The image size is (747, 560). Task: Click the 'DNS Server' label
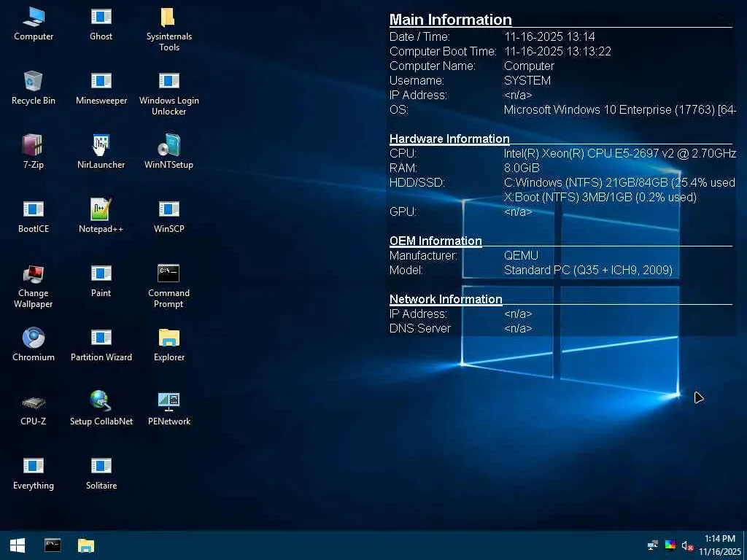pyautogui.click(x=419, y=329)
